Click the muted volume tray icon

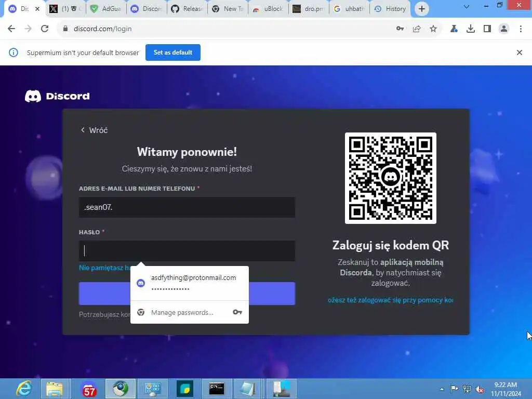tap(480, 389)
